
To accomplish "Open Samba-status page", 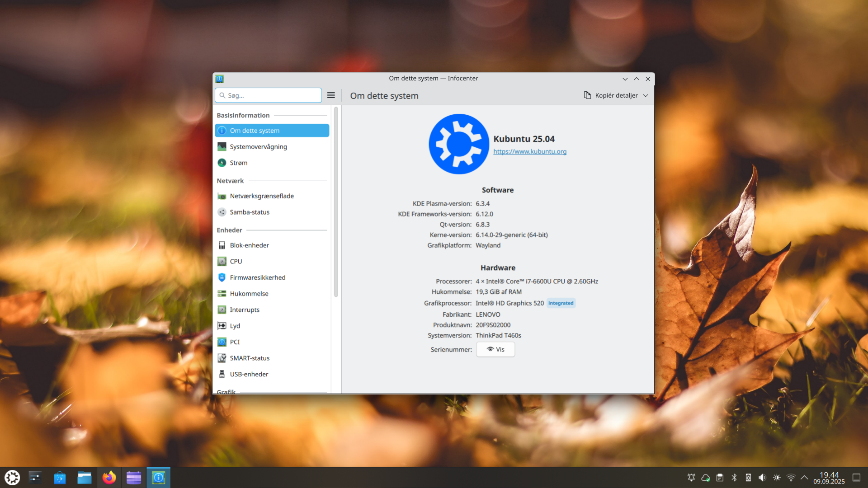I will [272, 212].
